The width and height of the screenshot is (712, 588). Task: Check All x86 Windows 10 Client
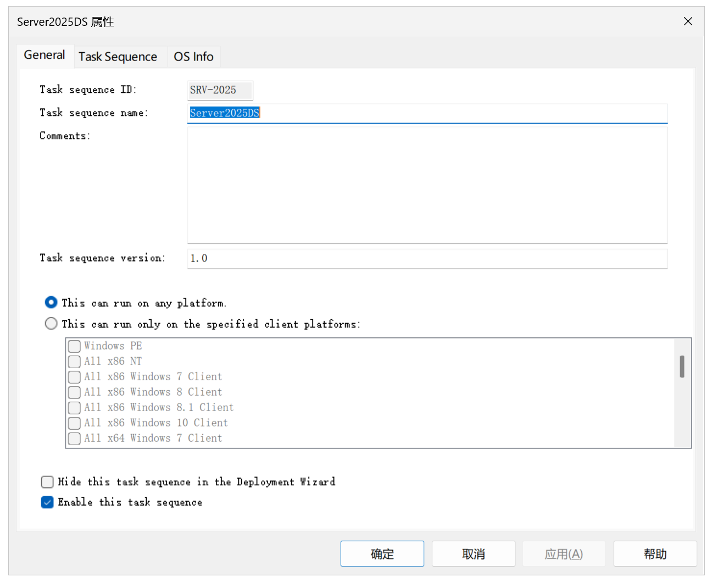pyautogui.click(x=74, y=423)
